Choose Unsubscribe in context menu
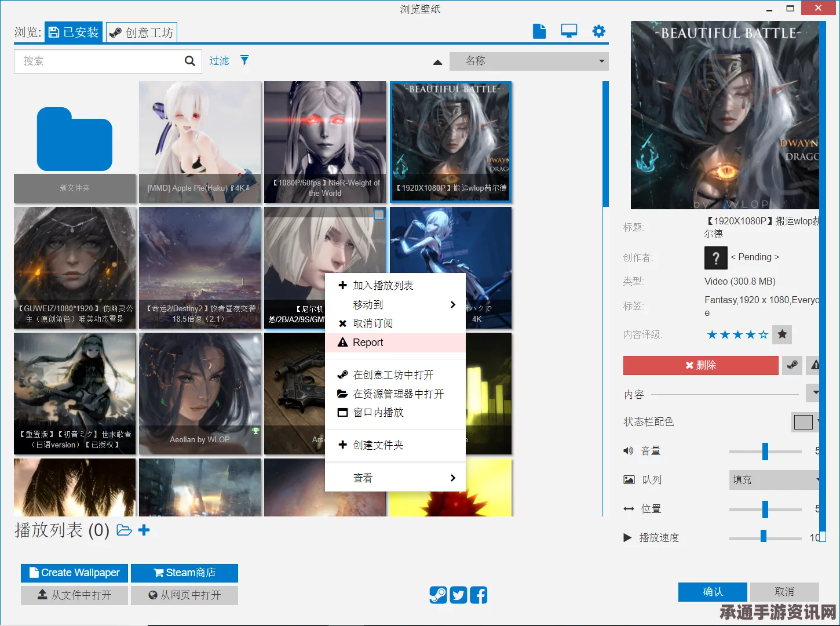Image resolution: width=840 pixels, height=626 pixels. click(x=395, y=323)
